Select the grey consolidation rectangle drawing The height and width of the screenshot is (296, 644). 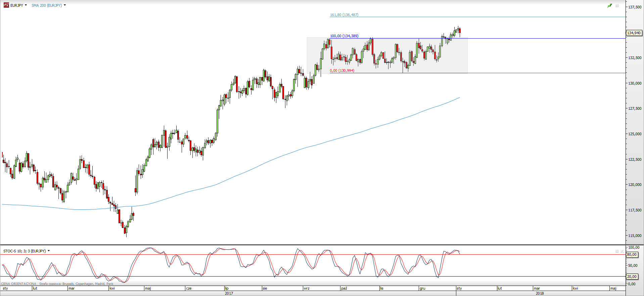pyautogui.click(x=387, y=55)
